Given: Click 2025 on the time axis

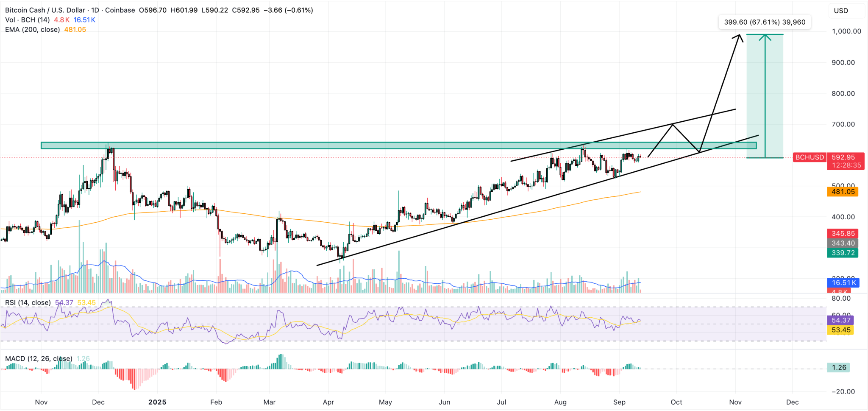Looking at the screenshot, I should click(157, 402).
